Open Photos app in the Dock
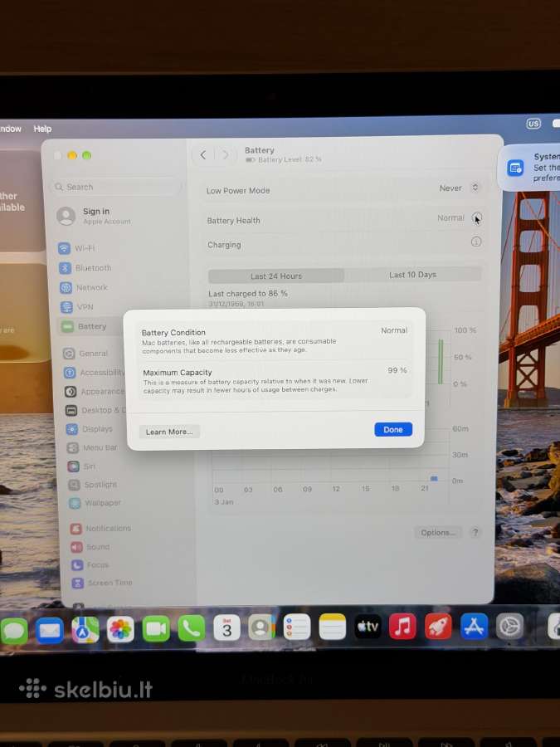The image size is (560, 747). [120, 629]
